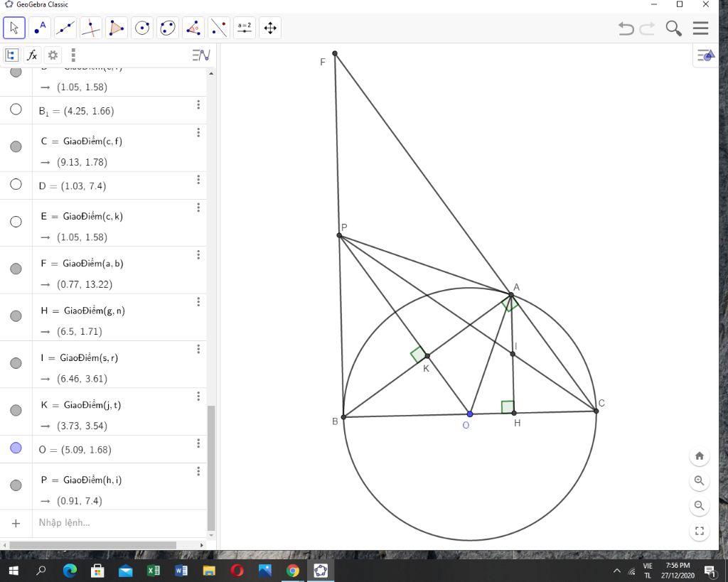The height and width of the screenshot is (582, 728).
Task: Open the Algebra panel more-options dots
Action: pos(73,55)
